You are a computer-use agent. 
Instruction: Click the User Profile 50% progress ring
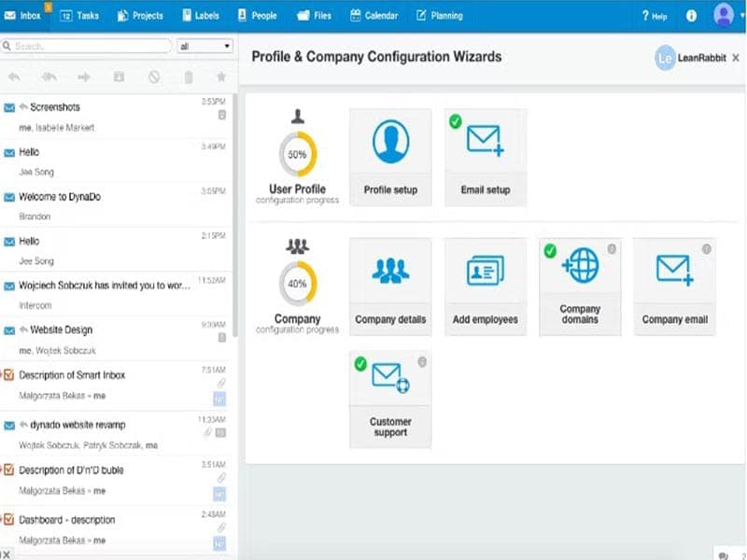point(298,155)
